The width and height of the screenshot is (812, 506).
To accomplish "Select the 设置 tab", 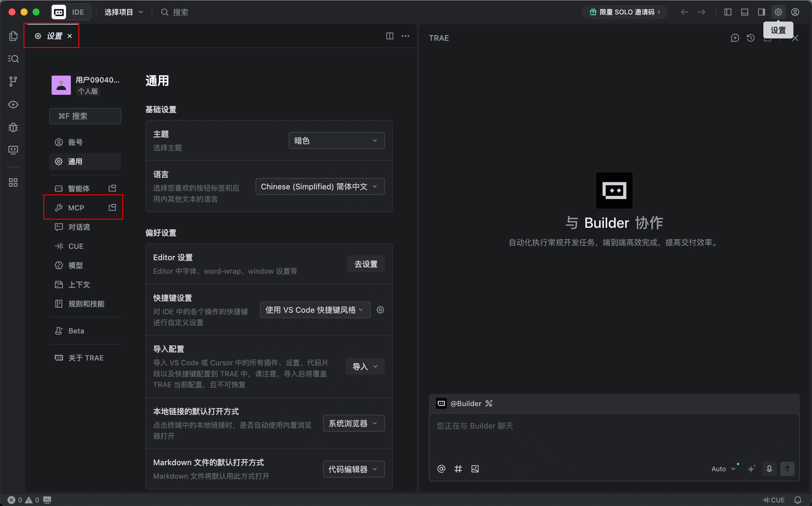I will [x=52, y=36].
